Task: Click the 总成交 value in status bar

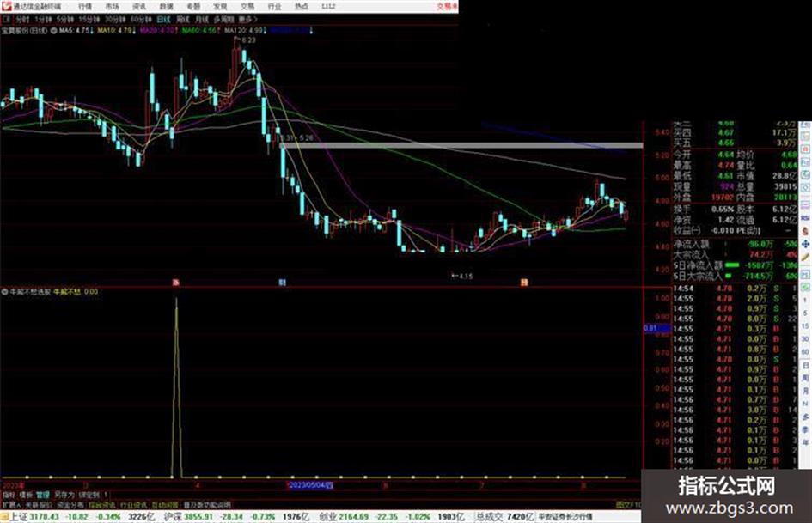Action: pos(505,517)
